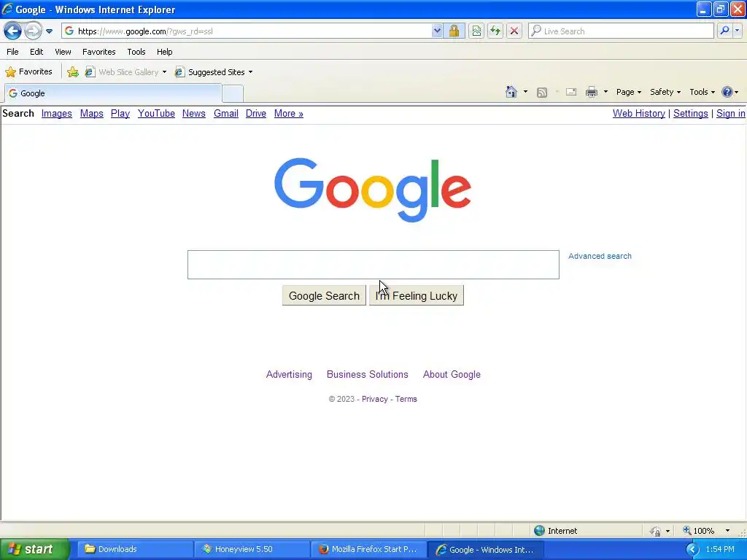Focus the Live Search box
The height and width of the screenshot is (560, 747).
tap(621, 31)
